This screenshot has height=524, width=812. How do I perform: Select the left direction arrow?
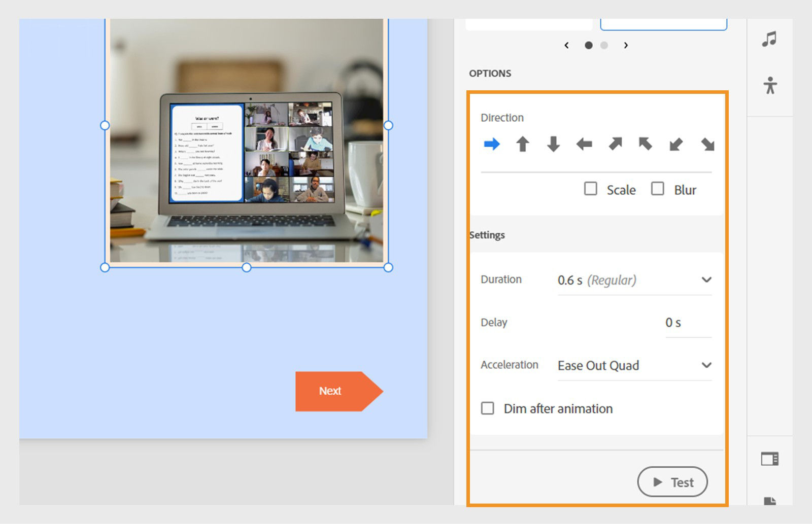[x=584, y=144]
